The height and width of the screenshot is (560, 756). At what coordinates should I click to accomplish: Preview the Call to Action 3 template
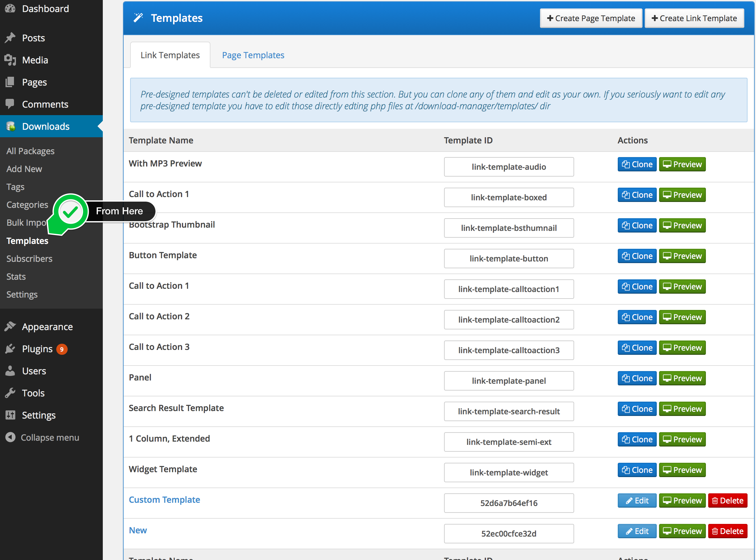coord(682,348)
